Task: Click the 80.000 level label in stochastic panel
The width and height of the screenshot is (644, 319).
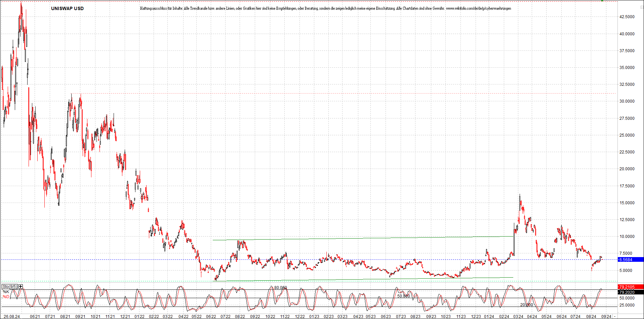Action: pyautogui.click(x=281, y=288)
